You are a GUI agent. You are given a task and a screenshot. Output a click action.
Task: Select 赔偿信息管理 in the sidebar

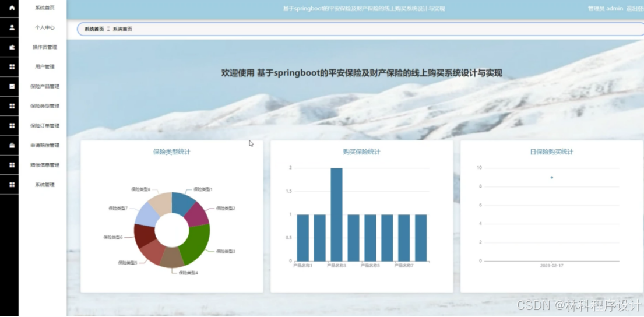pyautogui.click(x=44, y=165)
